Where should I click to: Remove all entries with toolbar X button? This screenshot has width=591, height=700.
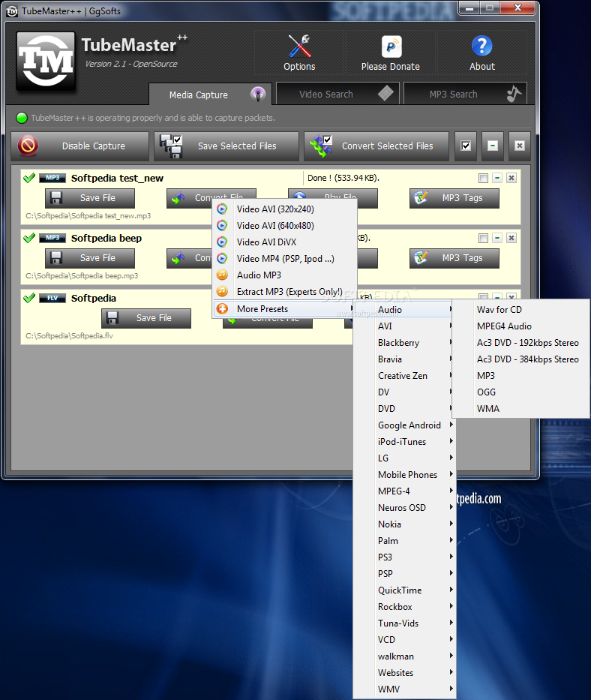(x=520, y=146)
